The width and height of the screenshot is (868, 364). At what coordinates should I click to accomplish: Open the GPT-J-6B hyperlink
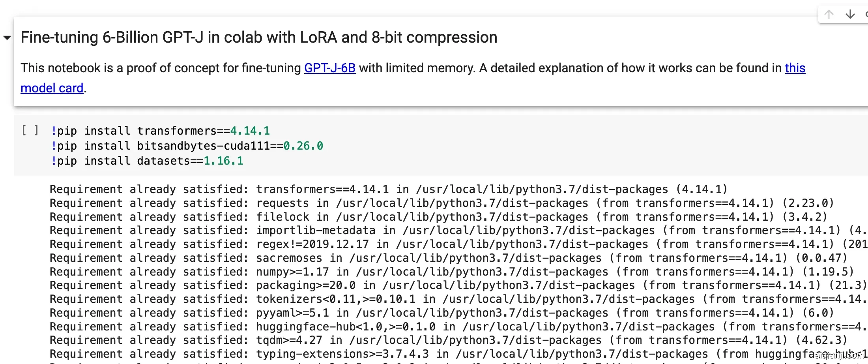[329, 68]
